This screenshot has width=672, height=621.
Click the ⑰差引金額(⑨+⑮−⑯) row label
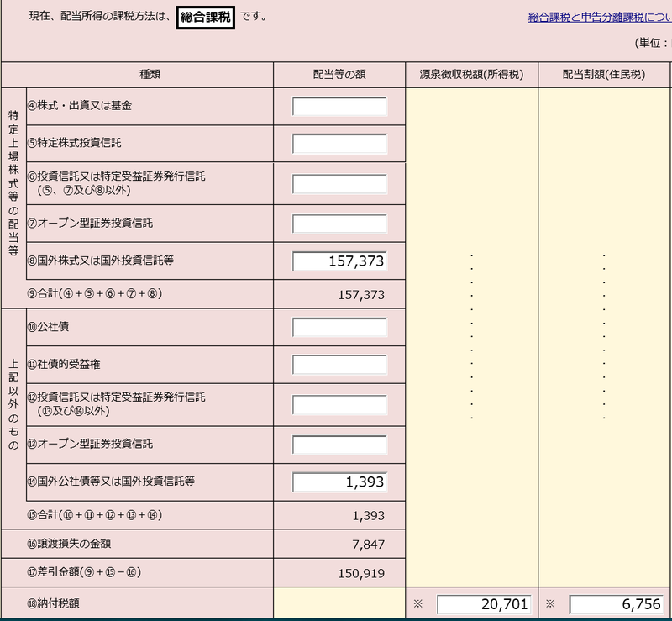pos(84,572)
